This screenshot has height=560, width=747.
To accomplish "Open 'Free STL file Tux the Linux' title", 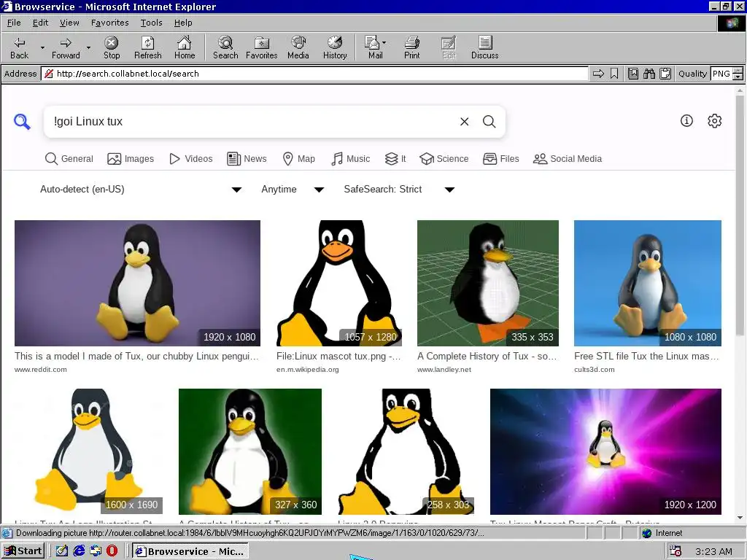I will tap(646, 356).
